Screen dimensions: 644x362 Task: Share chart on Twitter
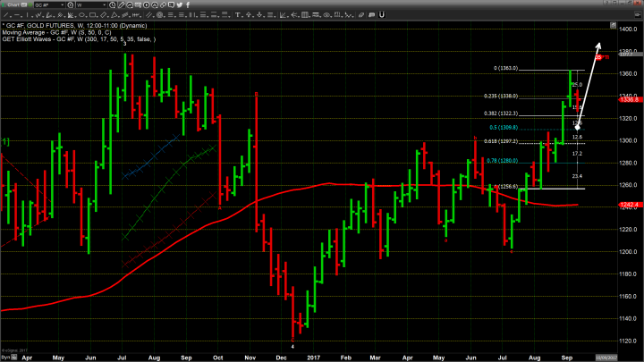[180, 5]
